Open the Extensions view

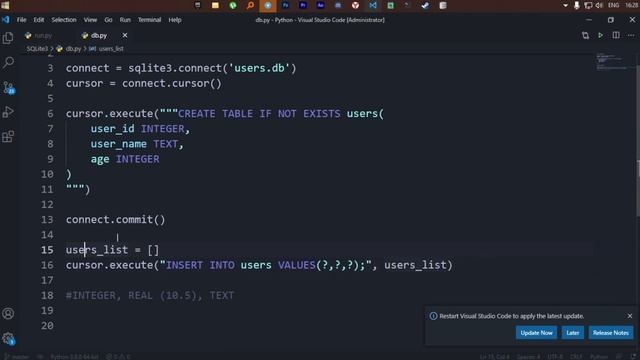[8, 136]
